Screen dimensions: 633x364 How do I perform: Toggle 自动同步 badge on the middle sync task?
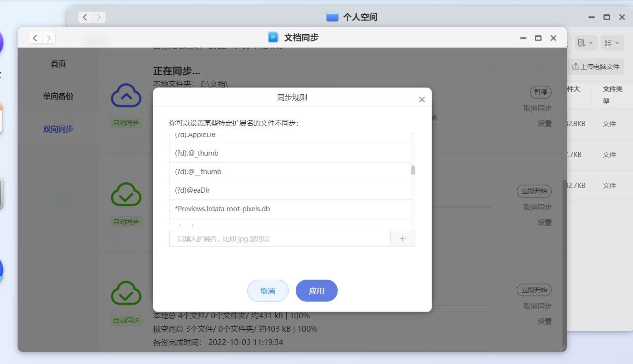click(126, 221)
